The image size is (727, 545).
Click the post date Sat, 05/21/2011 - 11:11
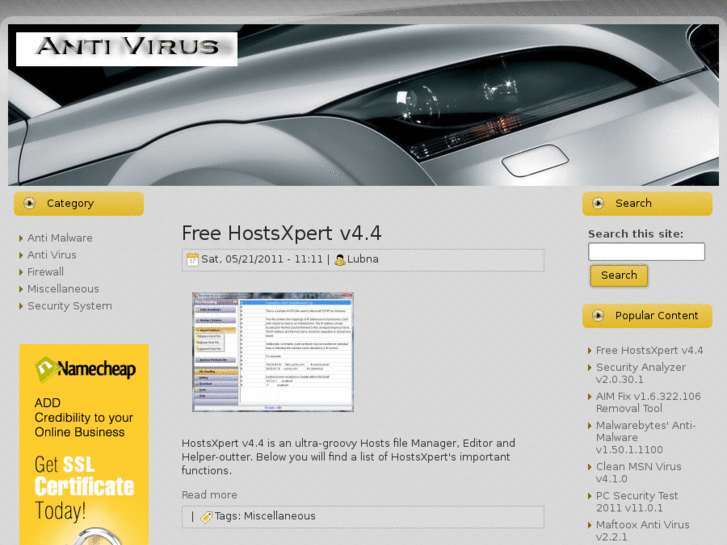tap(262, 259)
